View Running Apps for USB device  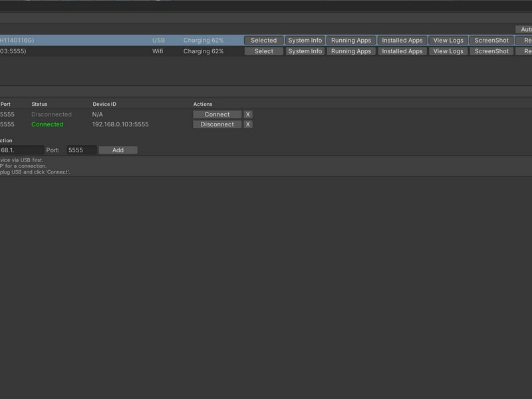(x=351, y=41)
